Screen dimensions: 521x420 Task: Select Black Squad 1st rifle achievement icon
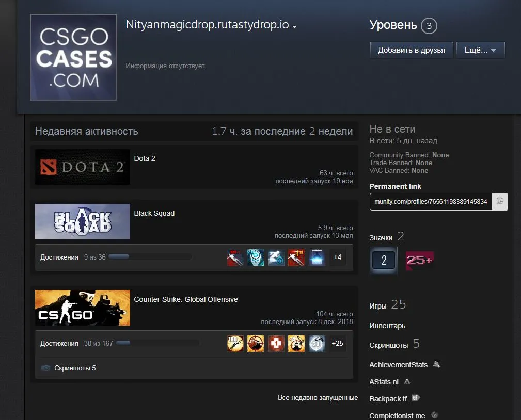(x=296, y=257)
